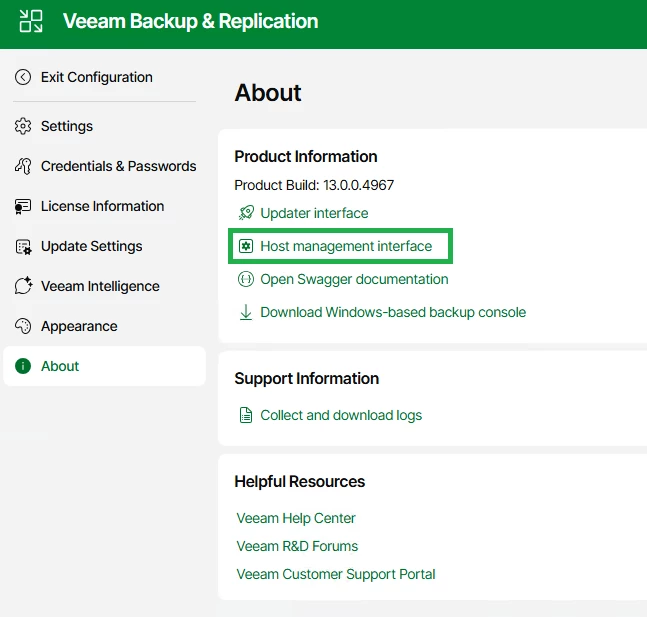The image size is (647, 617).
Task: Click the download arrow icon for backup console
Action: pyautogui.click(x=246, y=312)
